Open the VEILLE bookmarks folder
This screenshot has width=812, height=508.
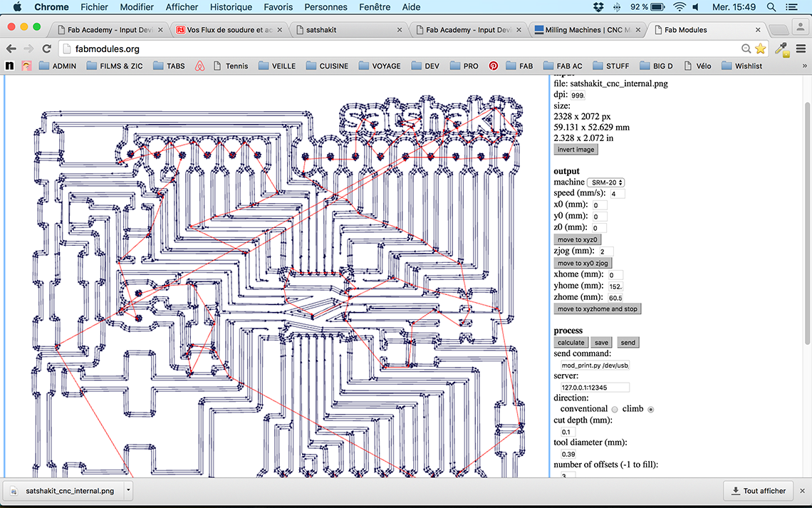[277, 66]
